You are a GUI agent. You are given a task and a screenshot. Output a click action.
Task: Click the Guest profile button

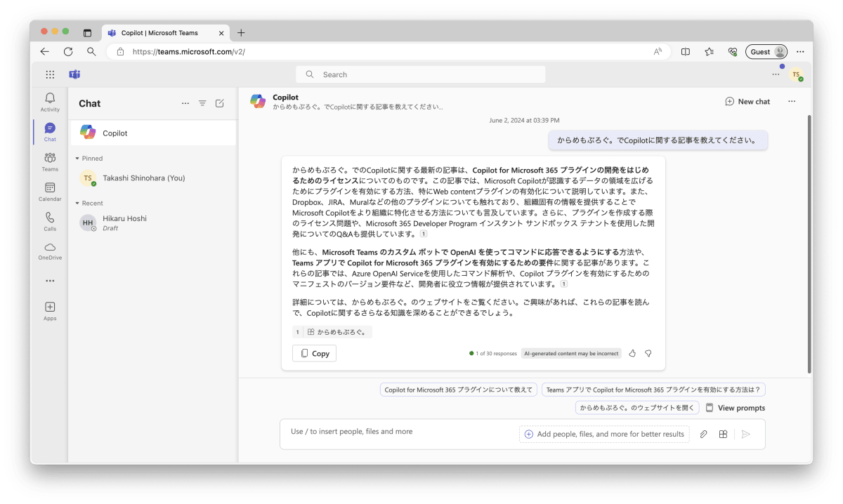pyautogui.click(x=766, y=51)
